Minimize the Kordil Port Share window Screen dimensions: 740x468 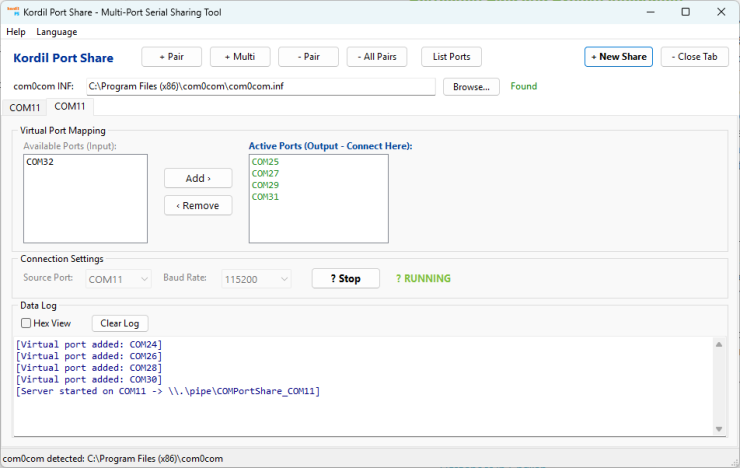click(x=650, y=12)
